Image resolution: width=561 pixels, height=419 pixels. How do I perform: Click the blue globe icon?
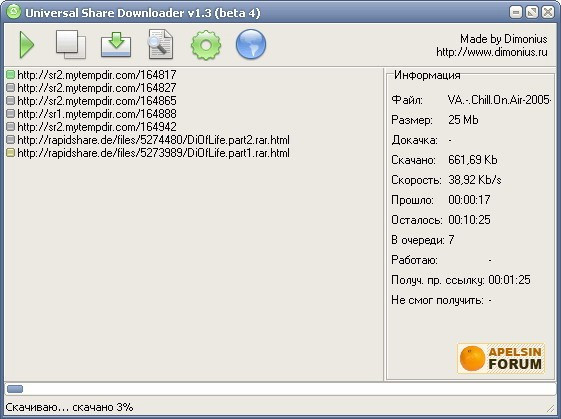click(251, 44)
